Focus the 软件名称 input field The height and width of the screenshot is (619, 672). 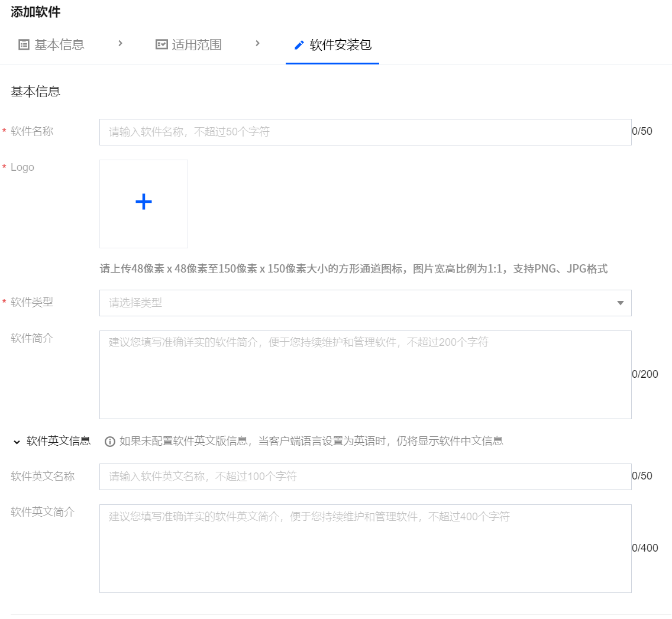click(365, 132)
